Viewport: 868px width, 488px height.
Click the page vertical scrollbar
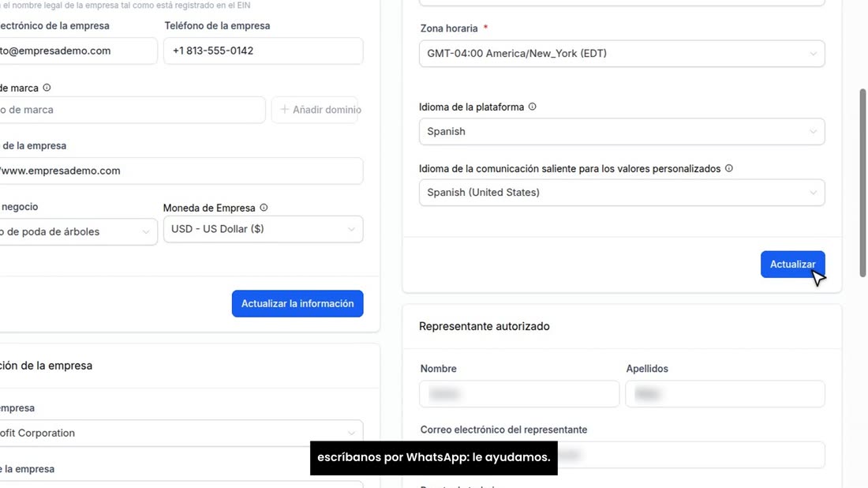point(862,182)
